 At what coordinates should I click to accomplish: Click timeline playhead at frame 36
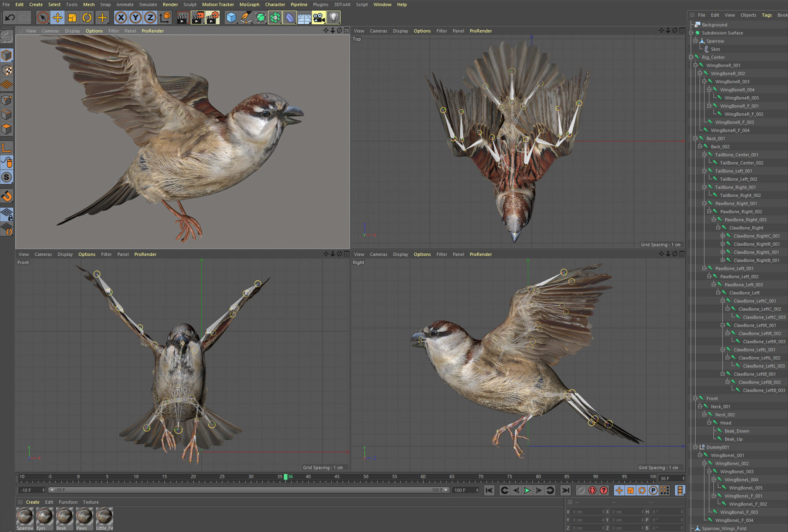286,477
